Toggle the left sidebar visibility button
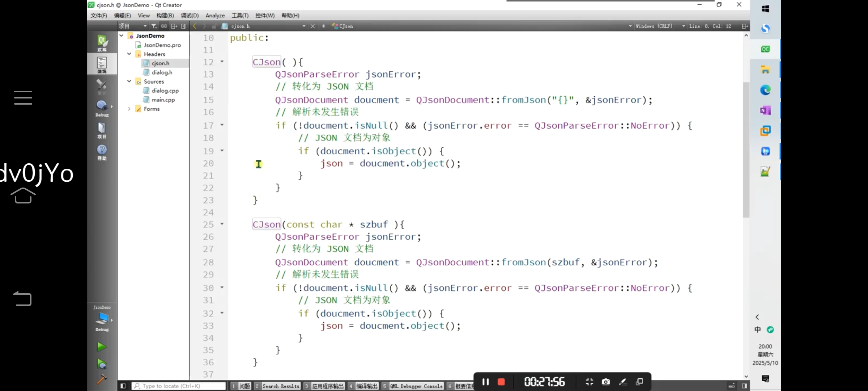Viewport: 868px width, 391px height. (x=123, y=386)
